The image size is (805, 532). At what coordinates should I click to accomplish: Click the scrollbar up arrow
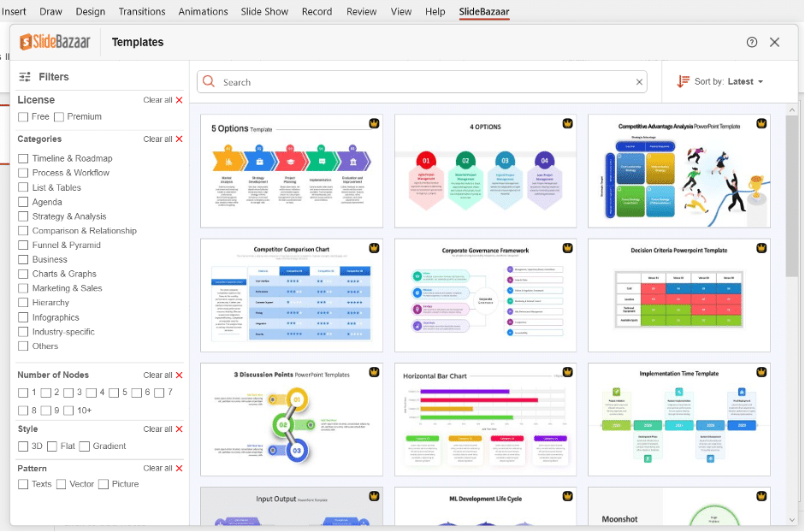click(x=791, y=109)
